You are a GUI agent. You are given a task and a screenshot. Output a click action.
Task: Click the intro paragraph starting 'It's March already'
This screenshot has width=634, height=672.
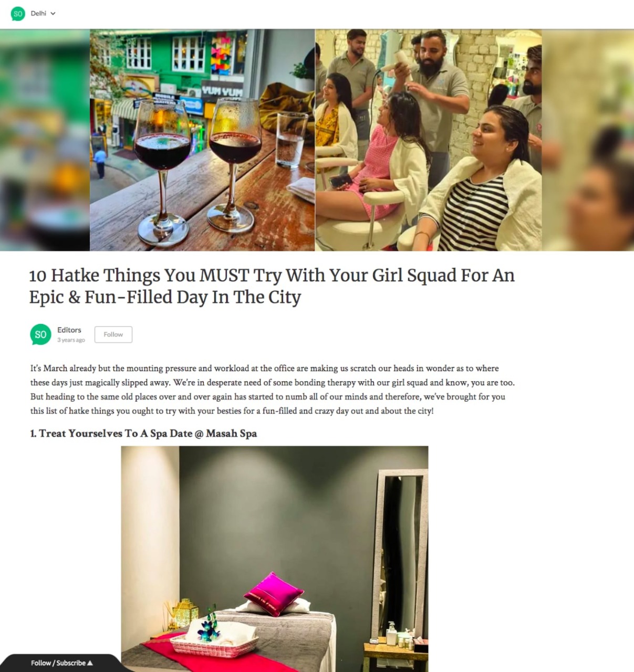(272, 390)
